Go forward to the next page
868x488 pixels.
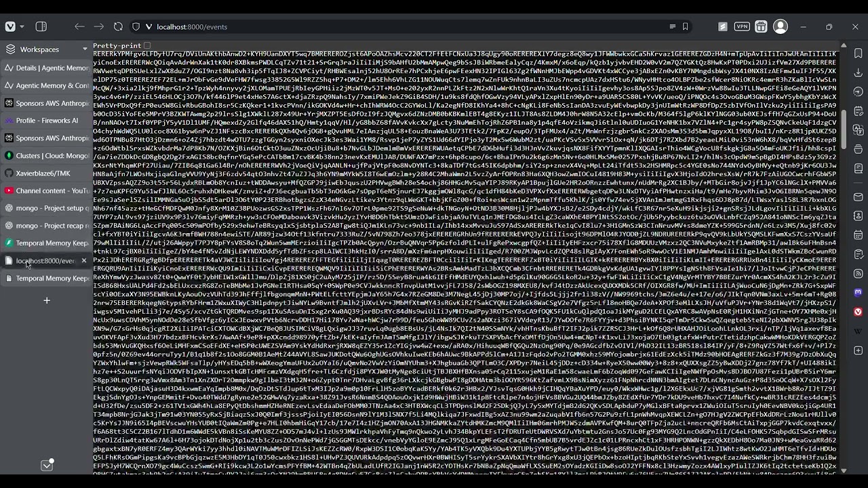pos(99,26)
